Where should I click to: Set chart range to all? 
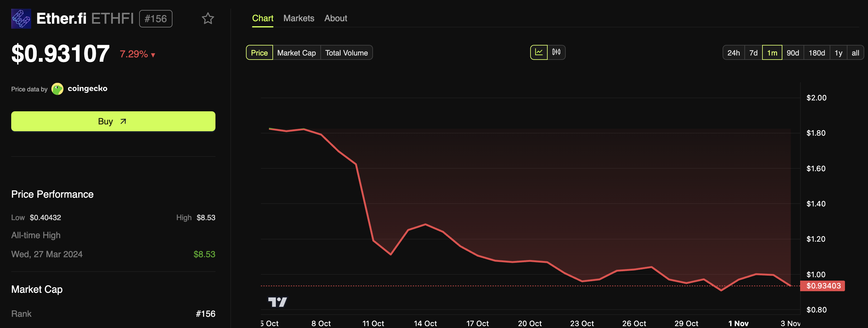pos(855,53)
